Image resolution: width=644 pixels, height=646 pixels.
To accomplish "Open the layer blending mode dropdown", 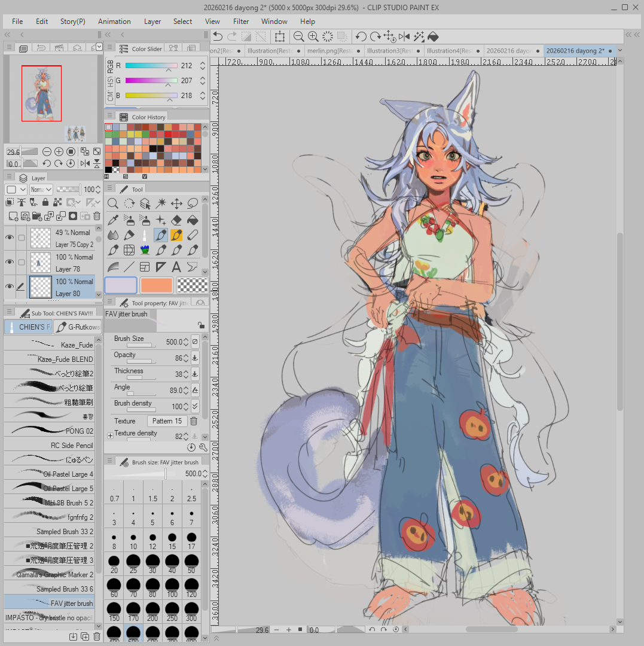I will pos(41,190).
